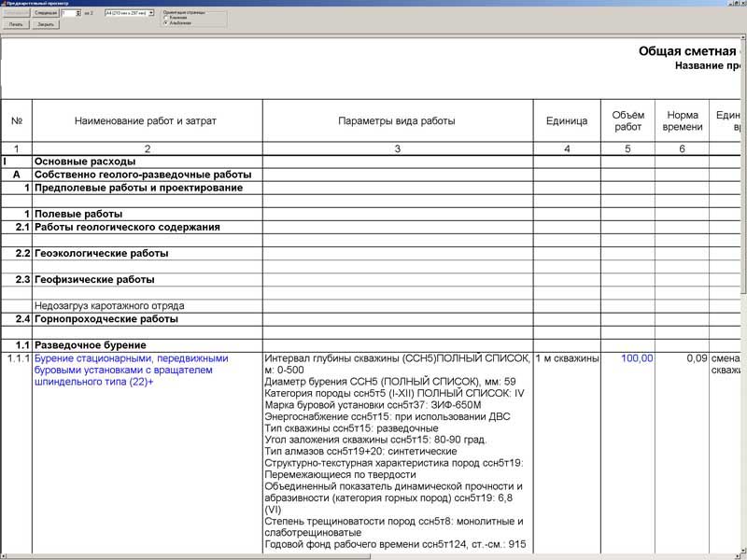Image resolution: width=747 pixels, height=560 pixels.
Task: Click the 'Объём работ' column header
Action: [627, 121]
